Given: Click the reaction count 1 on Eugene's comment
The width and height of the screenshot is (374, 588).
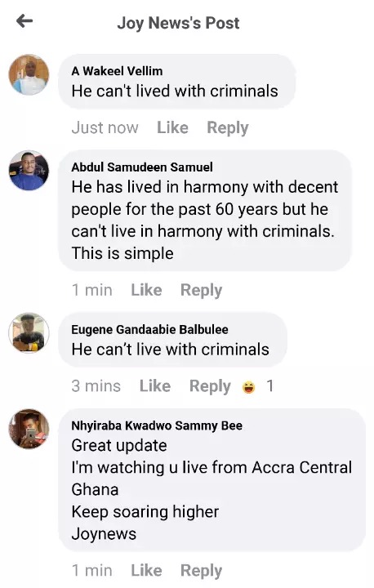Looking at the screenshot, I should click(x=269, y=385).
